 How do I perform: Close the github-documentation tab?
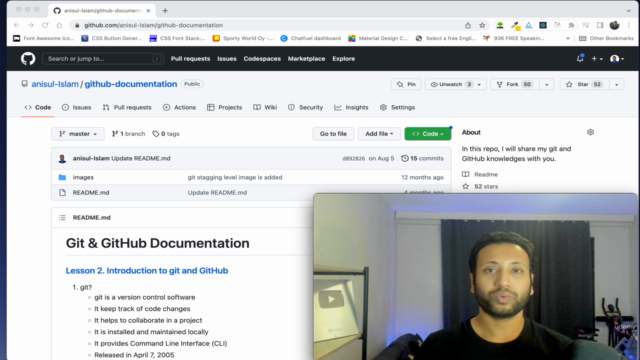click(x=148, y=11)
